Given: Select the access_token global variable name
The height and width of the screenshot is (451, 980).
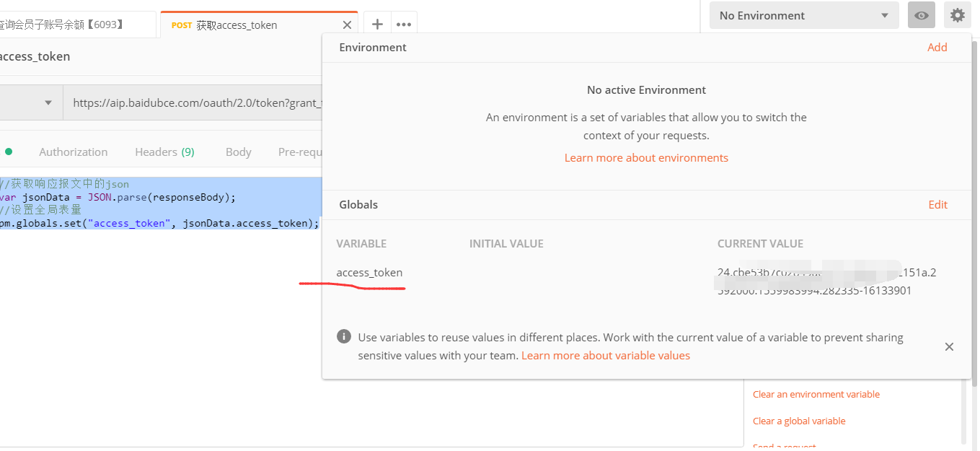Looking at the screenshot, I should pyautogui.click(x=369, y=272).
